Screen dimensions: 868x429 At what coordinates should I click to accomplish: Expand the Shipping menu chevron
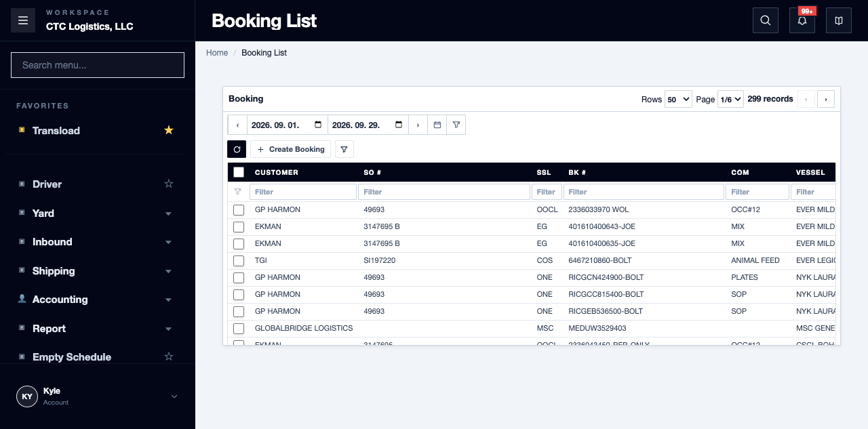(x=168, y=271)
